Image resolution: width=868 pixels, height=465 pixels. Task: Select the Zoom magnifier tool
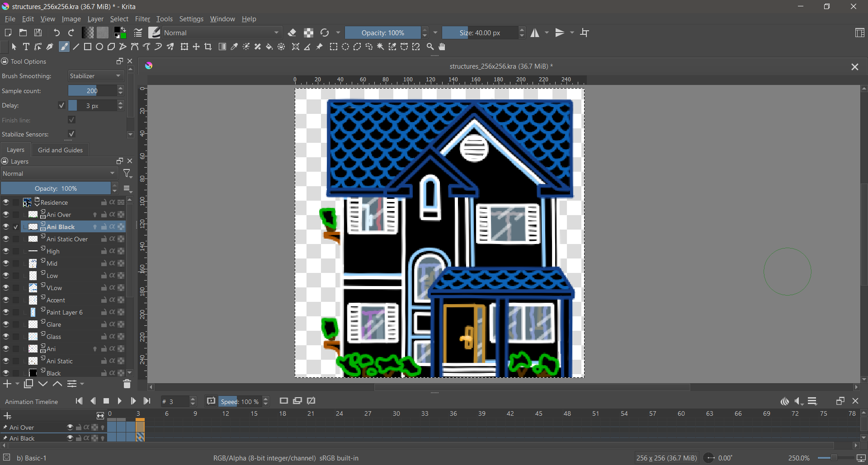[430, 47]
